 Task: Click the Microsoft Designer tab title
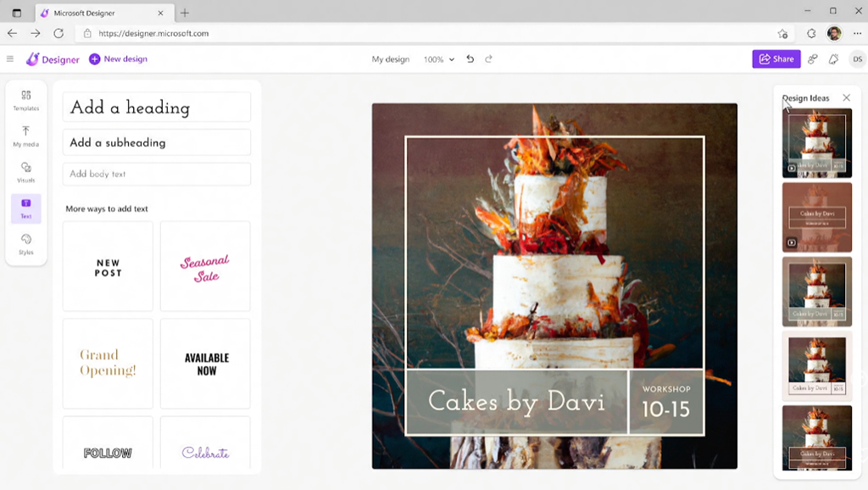(x=84, y=13)
